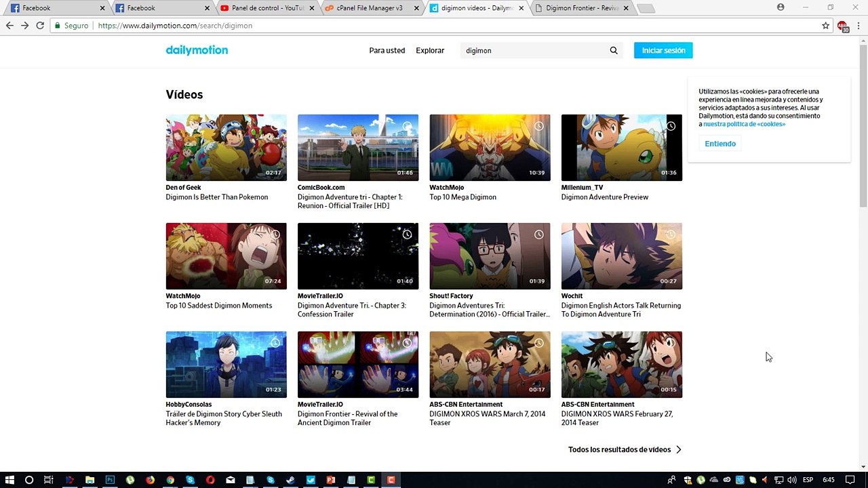The image size is (868, 488).
Task: Open the Adblock extension icon
Action: click(843, 26)
